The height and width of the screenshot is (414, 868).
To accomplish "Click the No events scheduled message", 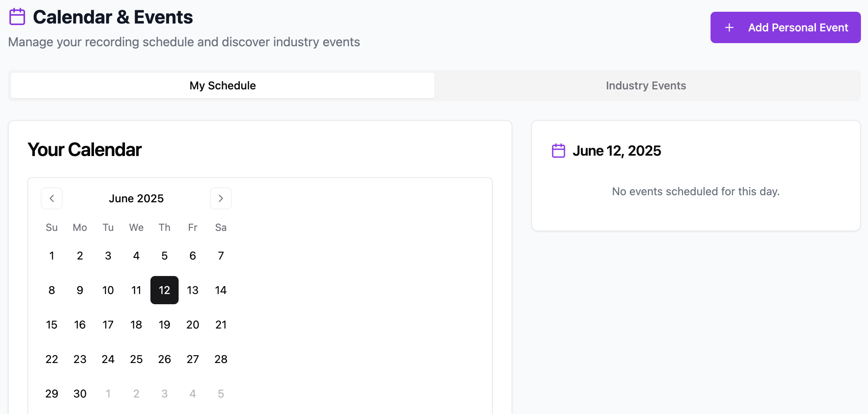I will 696,191.
